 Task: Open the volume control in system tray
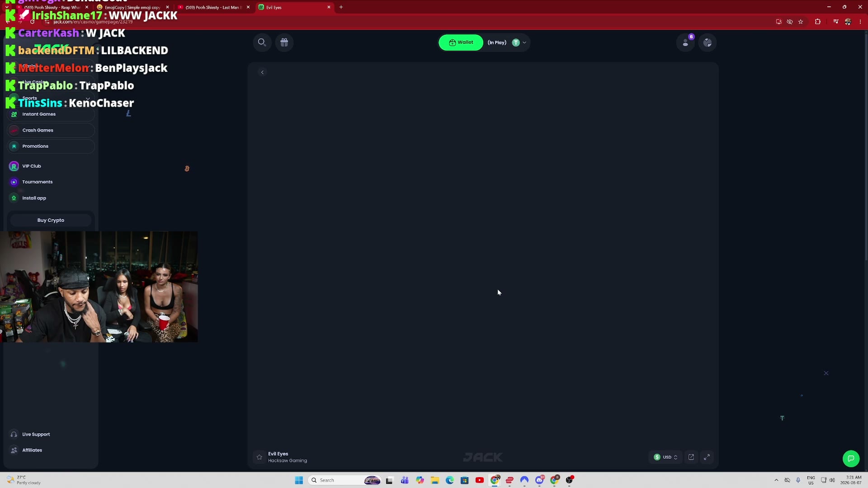tap(832, 480)
